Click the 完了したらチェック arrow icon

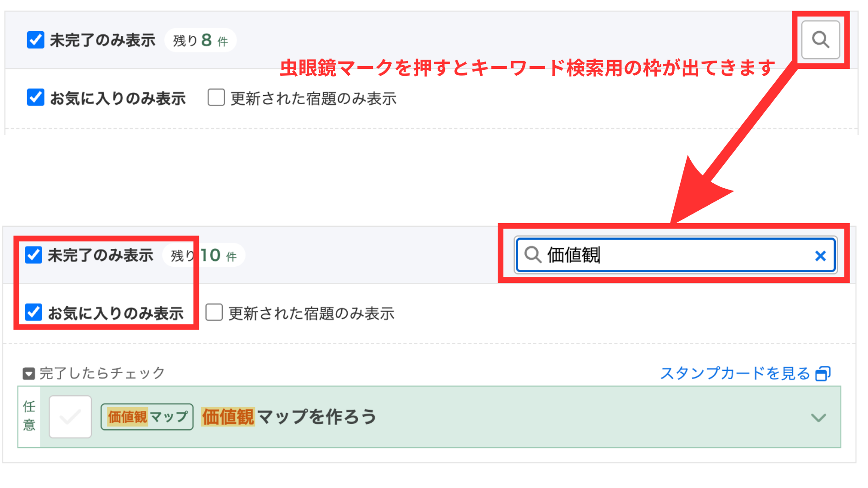coord(29,374)
